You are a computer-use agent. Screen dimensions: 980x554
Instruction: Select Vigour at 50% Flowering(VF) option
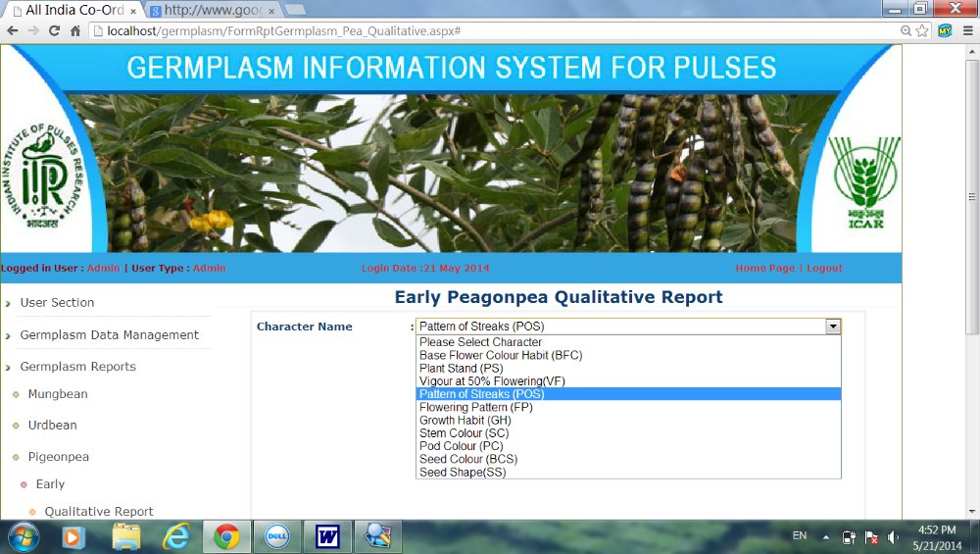click(x=628, y=381)
